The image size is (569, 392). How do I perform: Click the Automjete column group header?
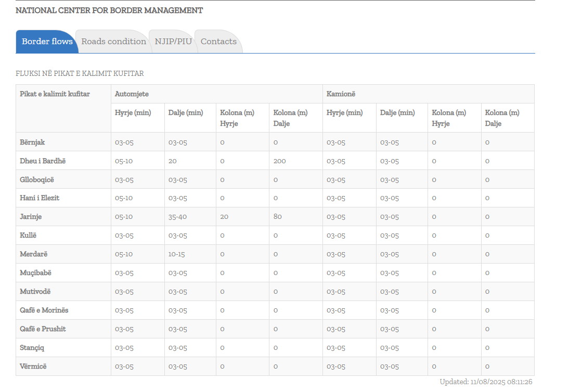pyautogui.click(x=132, y=94)
